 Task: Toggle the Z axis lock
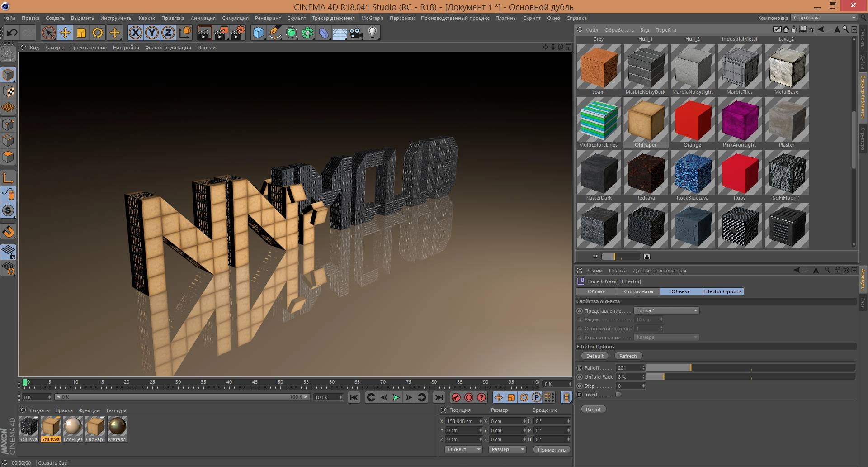coord(168,33)
